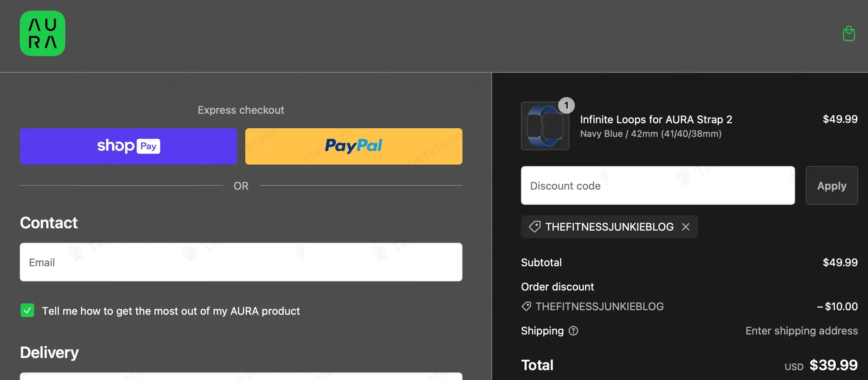
Task: Click the Navy Blue / 42mm variant text
Action: 650,134
